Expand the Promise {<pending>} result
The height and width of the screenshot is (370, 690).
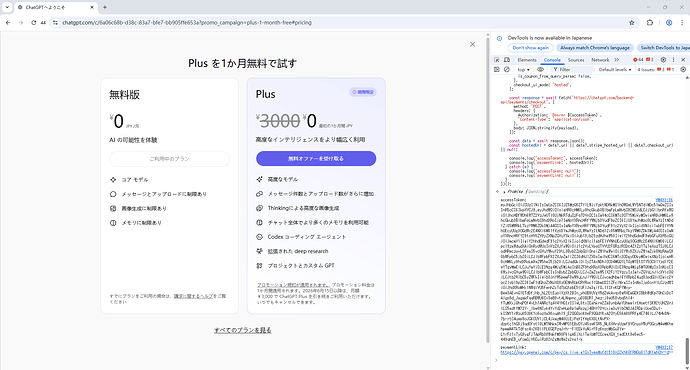[505, 192]
